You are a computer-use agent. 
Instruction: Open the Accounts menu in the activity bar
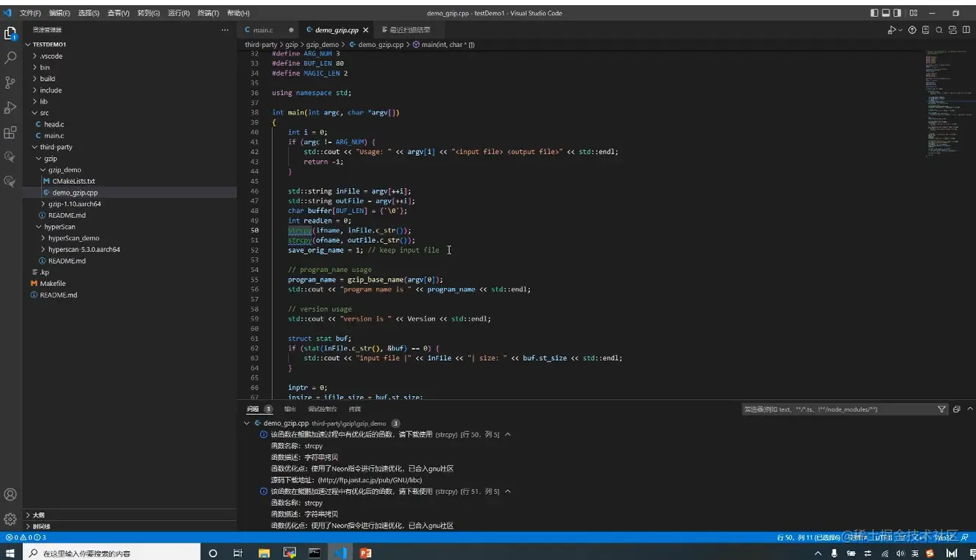point(10,495)
